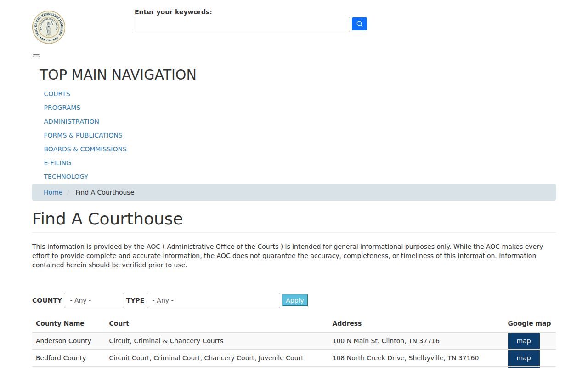The width and height of the screenshot is (588, 368).
Task: Click the Address column header
Action: click(347, 323)
